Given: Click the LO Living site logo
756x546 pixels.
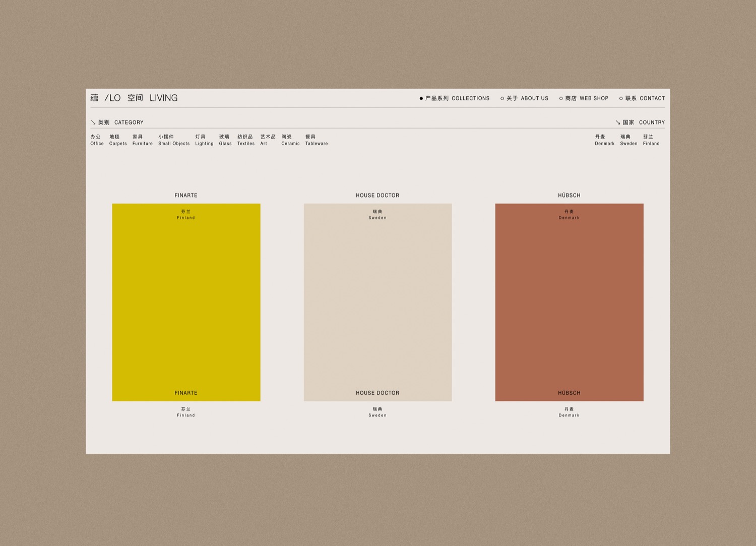Looking at the screenshot, I should (134, 98).
